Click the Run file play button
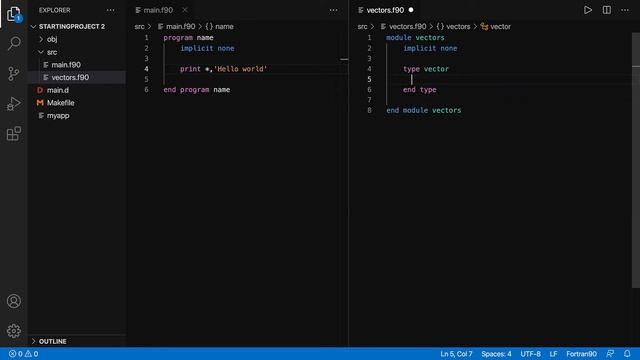This screenshot has height=360, width=640. 588,10
